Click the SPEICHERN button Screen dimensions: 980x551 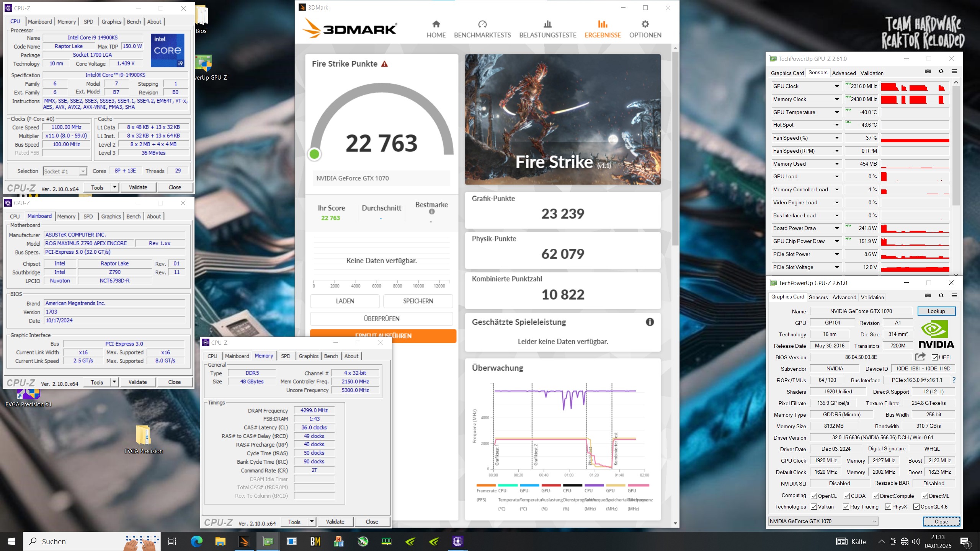click(418, 301)
